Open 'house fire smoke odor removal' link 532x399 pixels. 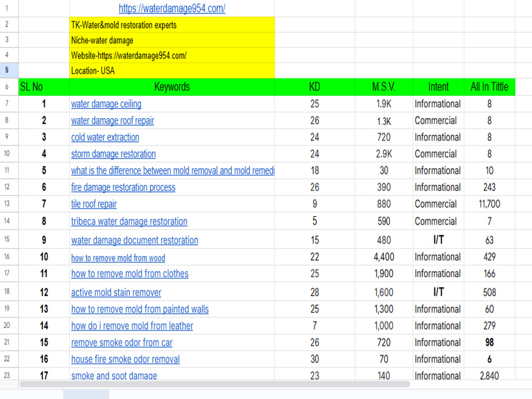pos(125,359)
